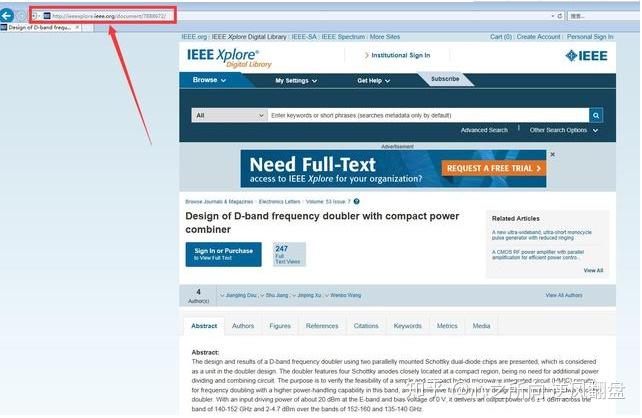Switch to the Metrics tab
The height and width of the screenshot is (418, 642).
pyautogui.click(x=447, y=326)
